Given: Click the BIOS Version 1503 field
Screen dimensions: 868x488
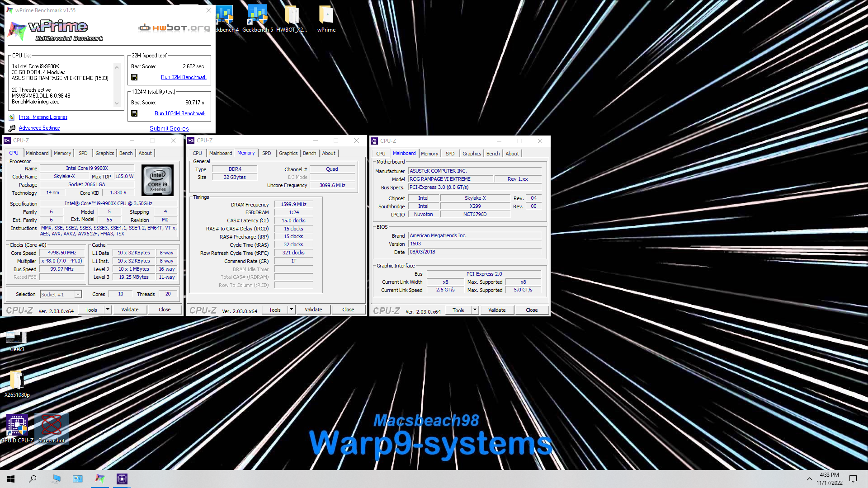Looking at the screenshot, I should pos(475,244).
